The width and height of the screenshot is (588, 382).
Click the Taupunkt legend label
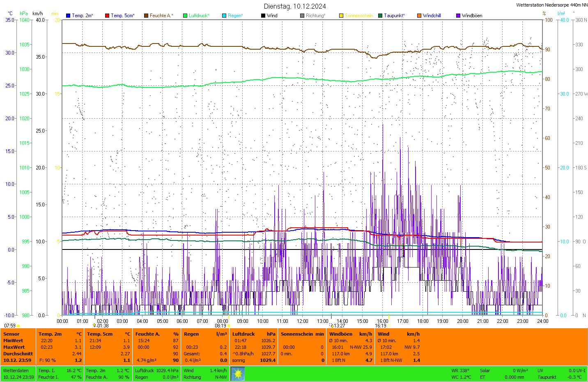[394, 16]
